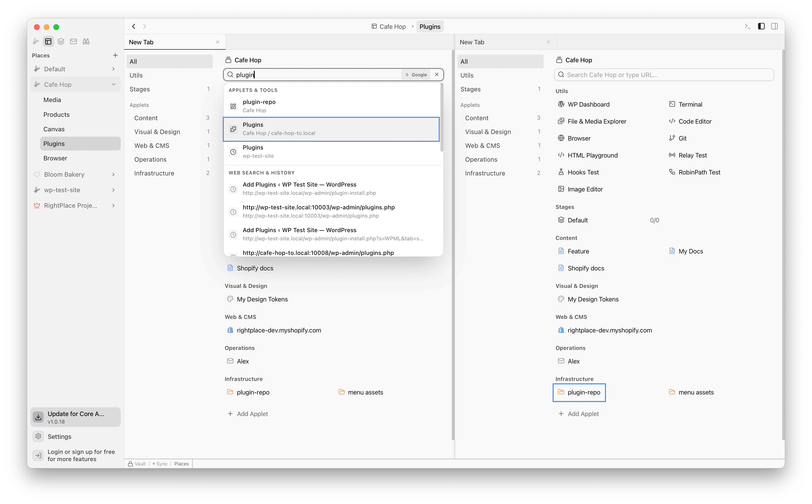Open RobinPath Test applet
Image resolution: width=812 pixels, height=504 pixels.
pyautogui.click(x=694, y=172)
